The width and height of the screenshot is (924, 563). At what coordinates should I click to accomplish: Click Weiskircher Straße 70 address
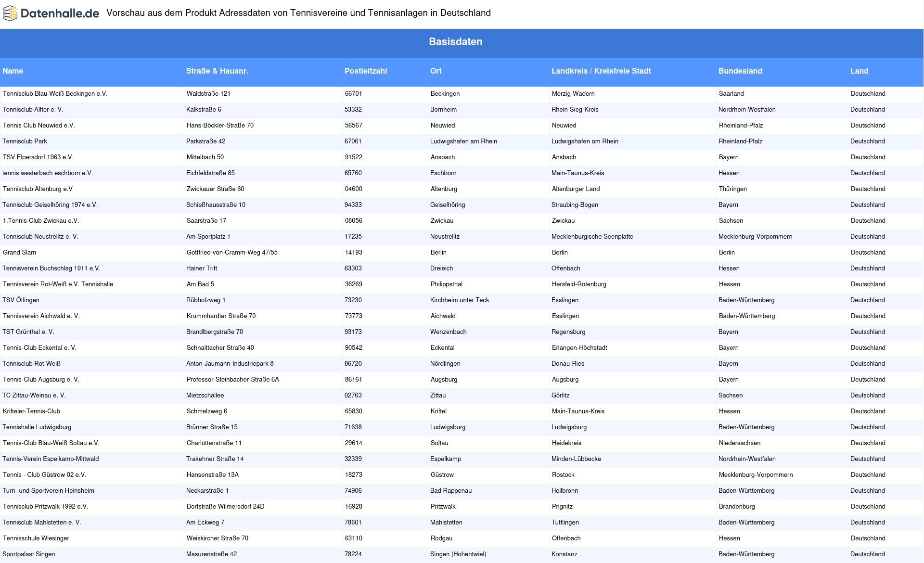(217, 538)
